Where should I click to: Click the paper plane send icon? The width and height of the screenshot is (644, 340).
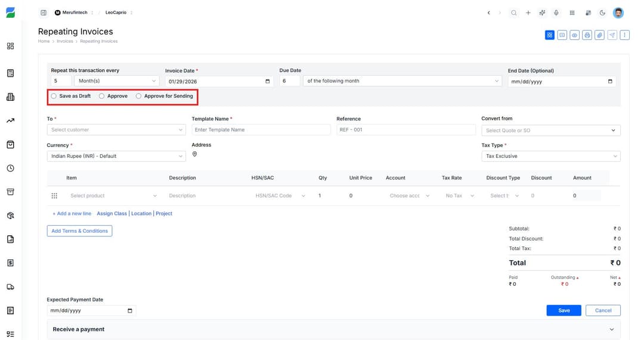612,35
